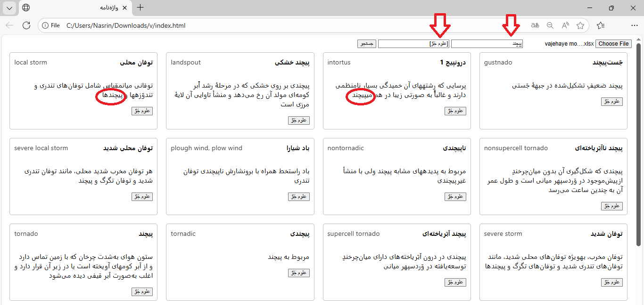Add page to favorites with star icon
Screen dimensions: 644x305
click(580, 25)
